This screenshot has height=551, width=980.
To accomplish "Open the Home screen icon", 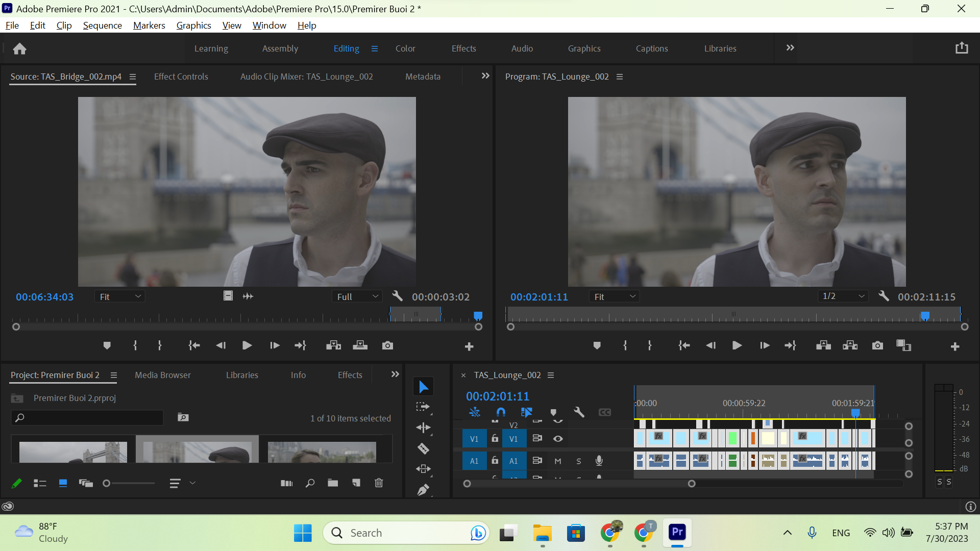I will (19, 48).
